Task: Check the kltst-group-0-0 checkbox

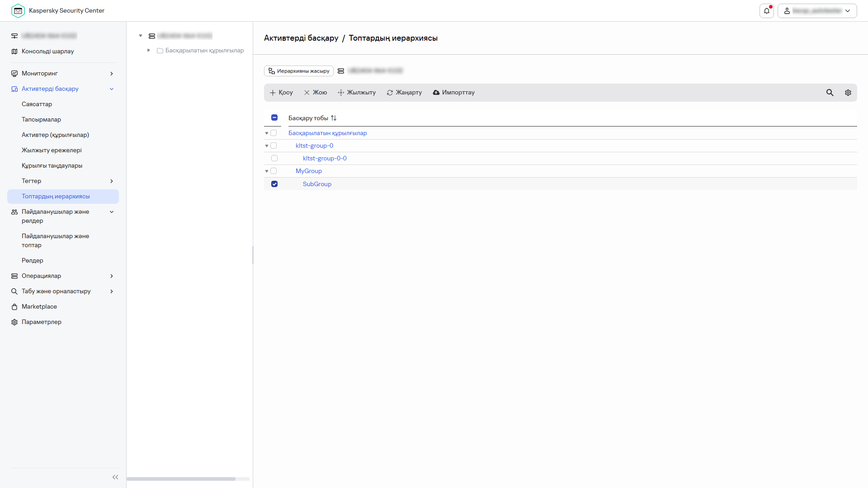Action: (x=274, y=159)
